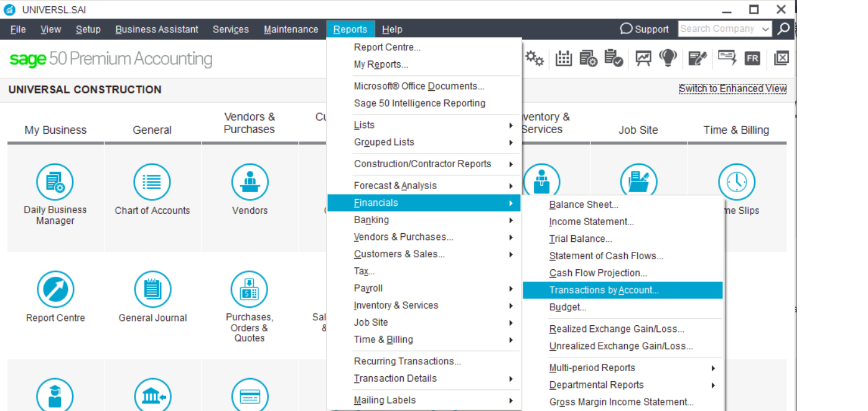Click the documents-with-gear toolbar icon
This screenshot has height=411, width=868.
pyautogui.click(x=589, y=58)
